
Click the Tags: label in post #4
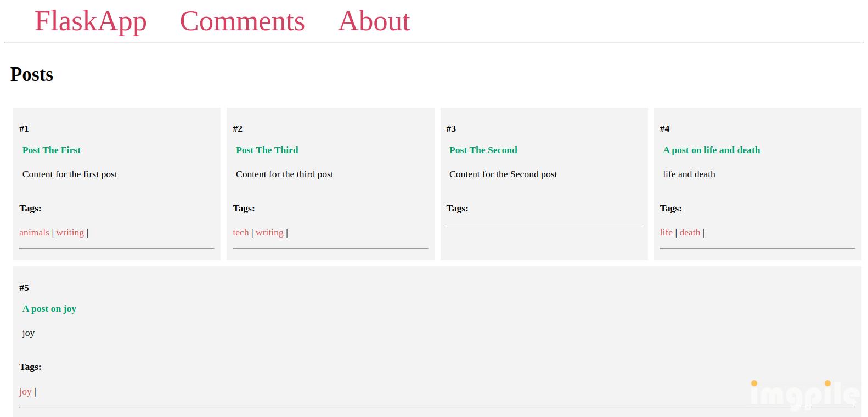(670, 208)
